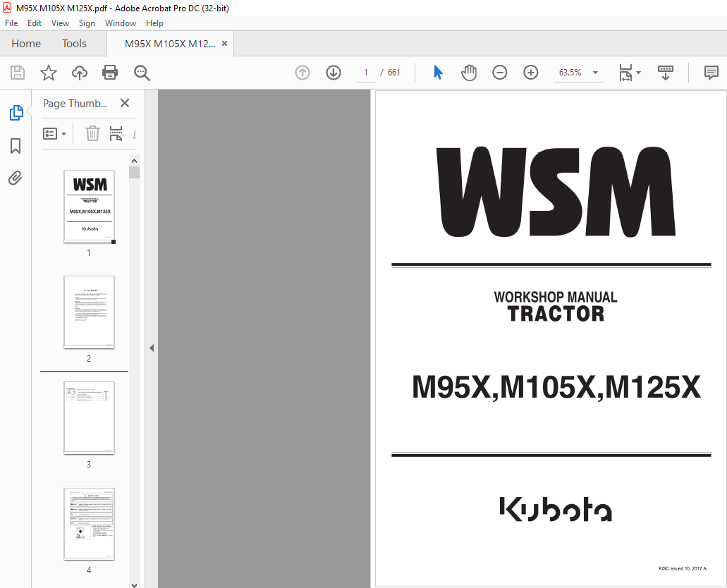Open zoom level dropdown

pyautogui.click(x=595, y=73)
